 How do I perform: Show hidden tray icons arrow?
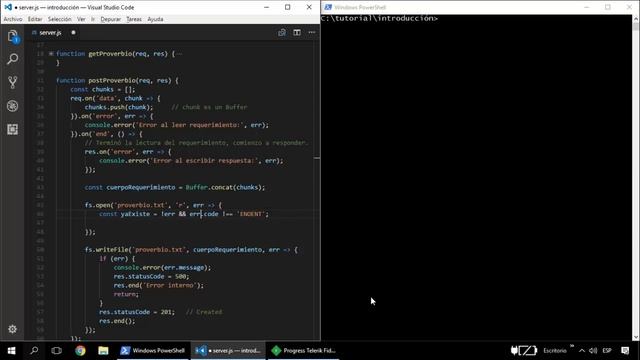point(582,351)
